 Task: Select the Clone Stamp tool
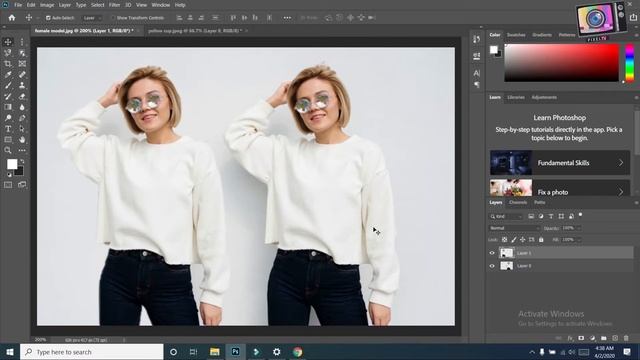click(22, 86)
